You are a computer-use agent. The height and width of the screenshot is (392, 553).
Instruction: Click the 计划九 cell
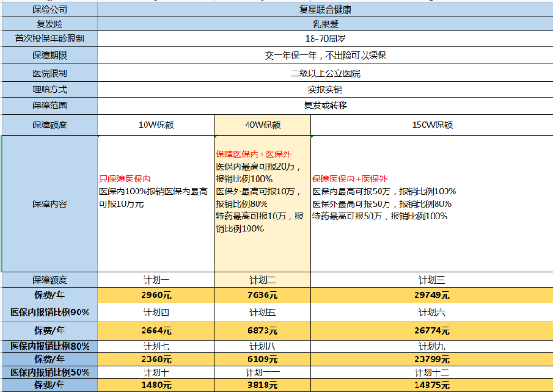tap(432, 346)
